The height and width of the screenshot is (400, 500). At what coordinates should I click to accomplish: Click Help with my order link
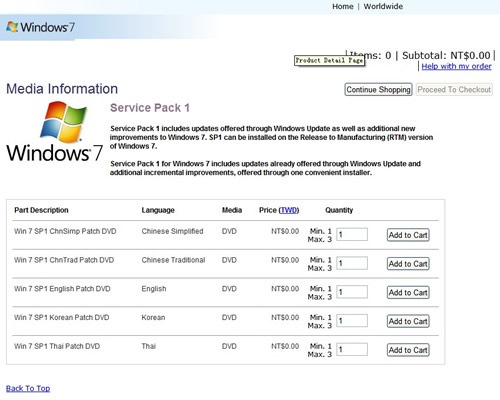456,66
